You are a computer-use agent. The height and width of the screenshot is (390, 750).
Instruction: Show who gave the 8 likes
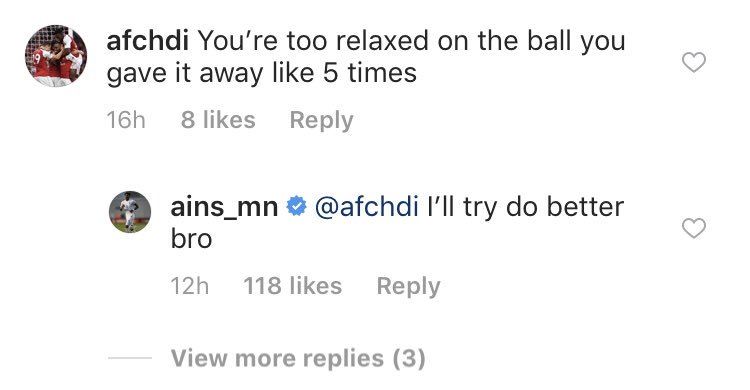pos(218,119)
